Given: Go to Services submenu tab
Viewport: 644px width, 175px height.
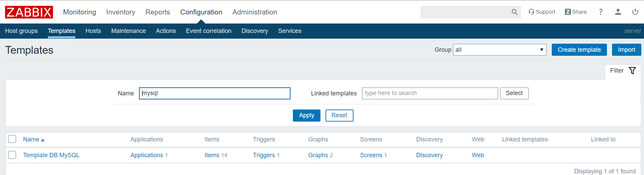Looking at the screenshot, I should pyautogui.click(x=290, y=31).
